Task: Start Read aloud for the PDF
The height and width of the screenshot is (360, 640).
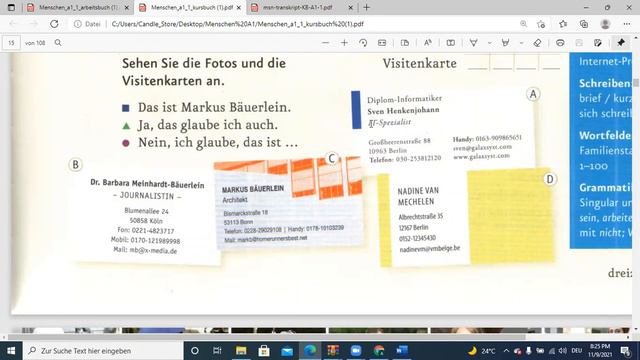Action: [428, 43]
